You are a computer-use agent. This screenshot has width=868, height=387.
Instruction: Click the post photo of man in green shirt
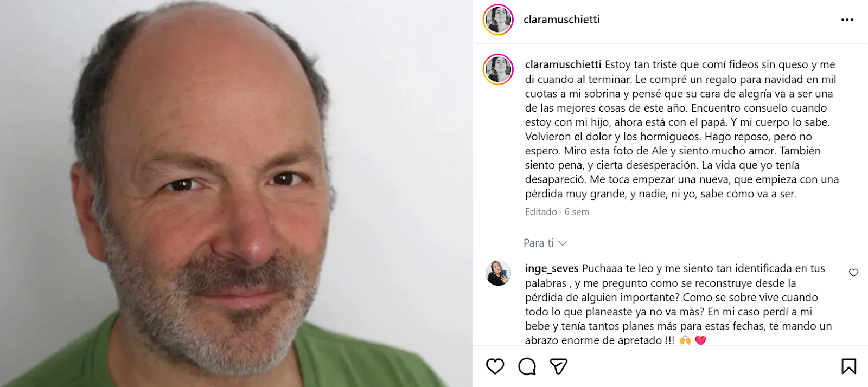[236, 193]
